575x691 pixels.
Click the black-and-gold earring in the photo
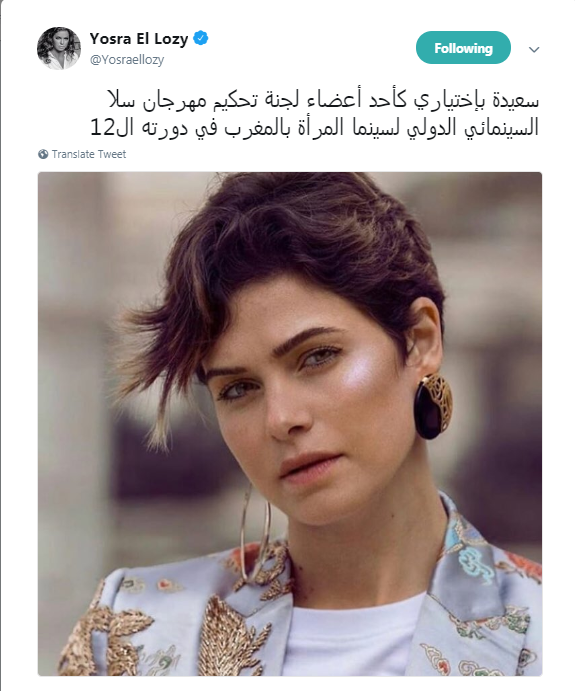[x=433, y=406]
